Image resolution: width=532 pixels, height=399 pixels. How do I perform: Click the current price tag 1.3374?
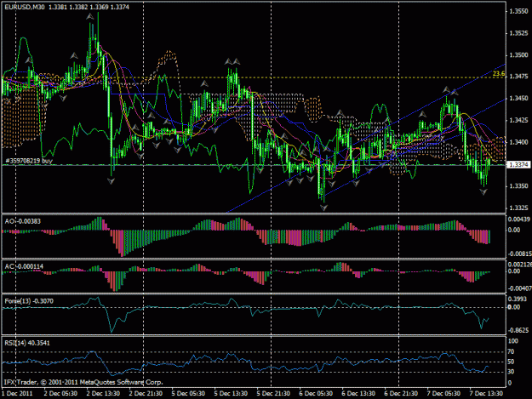(518, 165)
